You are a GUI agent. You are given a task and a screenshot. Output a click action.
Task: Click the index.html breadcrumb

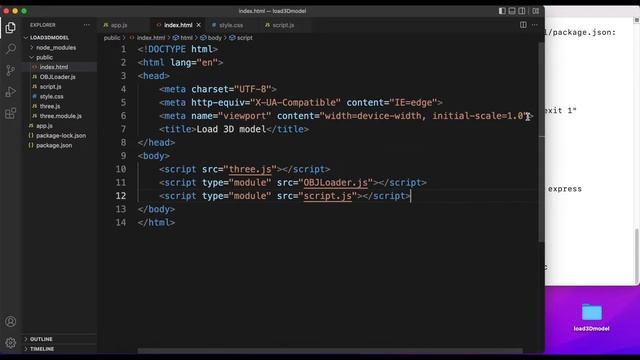coord(151,38)
